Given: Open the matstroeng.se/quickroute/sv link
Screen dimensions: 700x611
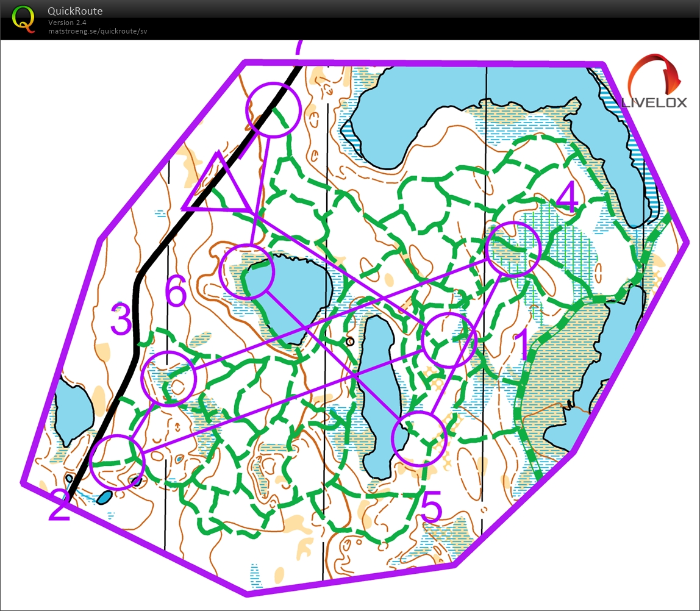Looking at the screenshot, I should [98, 31].
